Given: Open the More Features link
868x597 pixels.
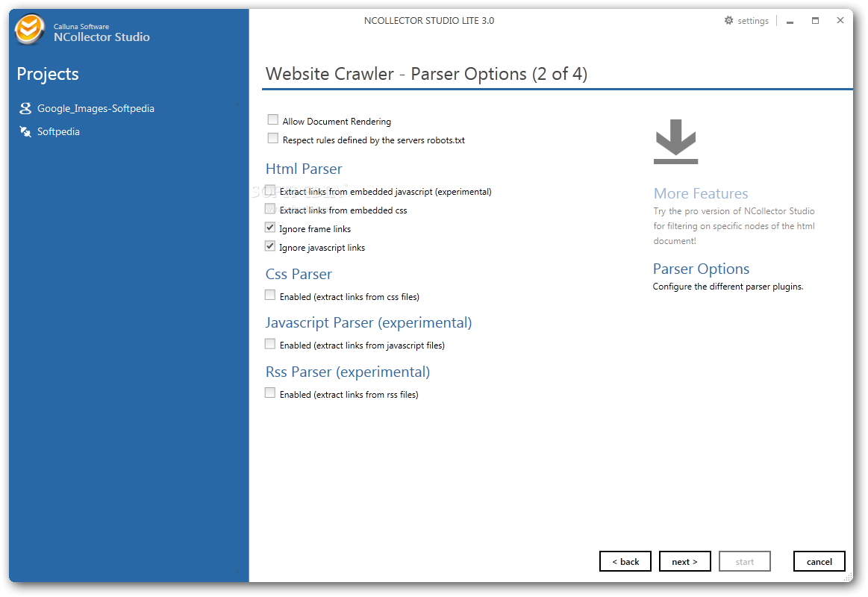Looking at the screenshot, I should tap(701, 193).
